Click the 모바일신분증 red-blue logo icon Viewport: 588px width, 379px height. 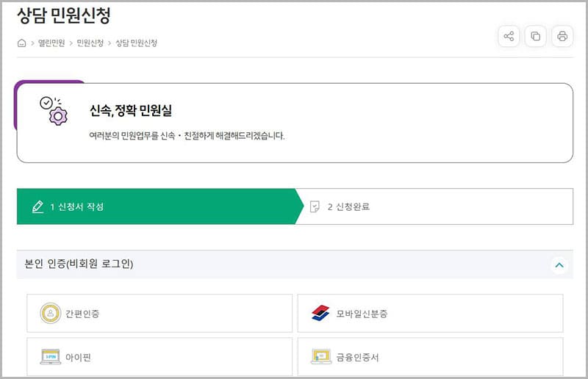tap(320, 314)
